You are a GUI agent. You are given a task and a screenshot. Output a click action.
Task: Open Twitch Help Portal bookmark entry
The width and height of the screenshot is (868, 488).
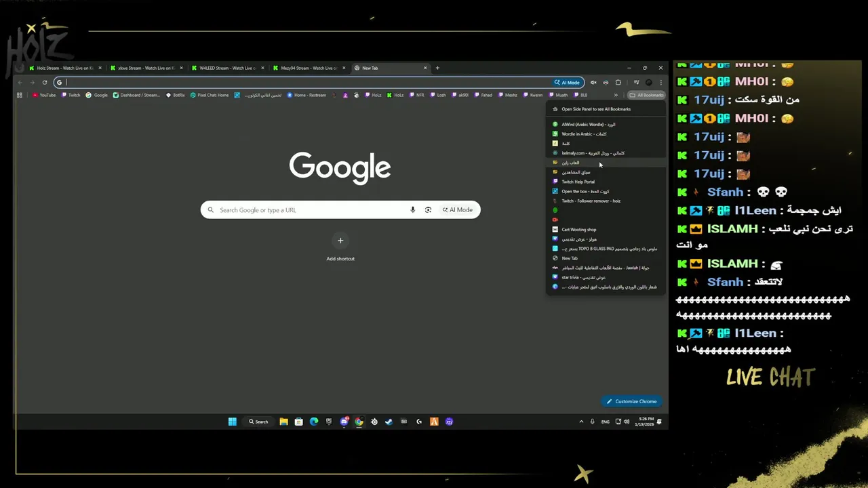(606, 182)
